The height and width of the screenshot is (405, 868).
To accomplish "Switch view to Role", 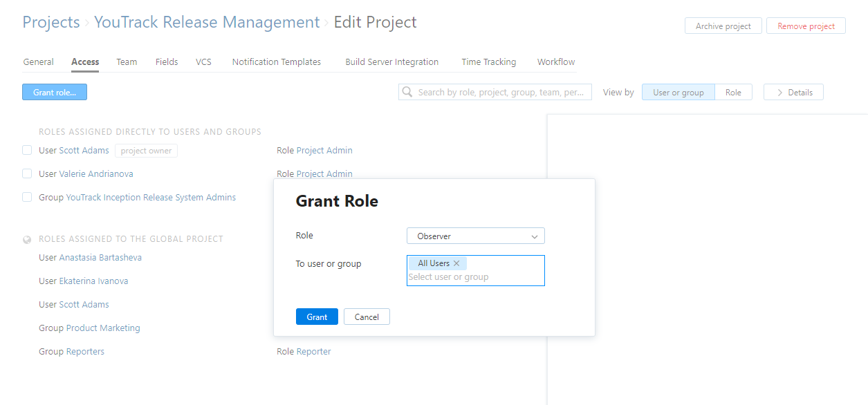I will tap(733, 93).
